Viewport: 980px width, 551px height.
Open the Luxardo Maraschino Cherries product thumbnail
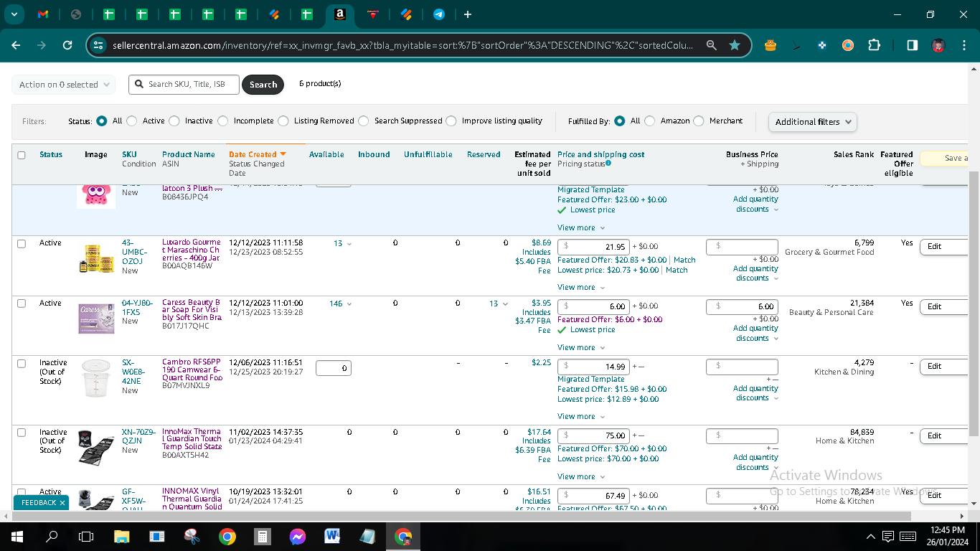(x=96, y=258)
